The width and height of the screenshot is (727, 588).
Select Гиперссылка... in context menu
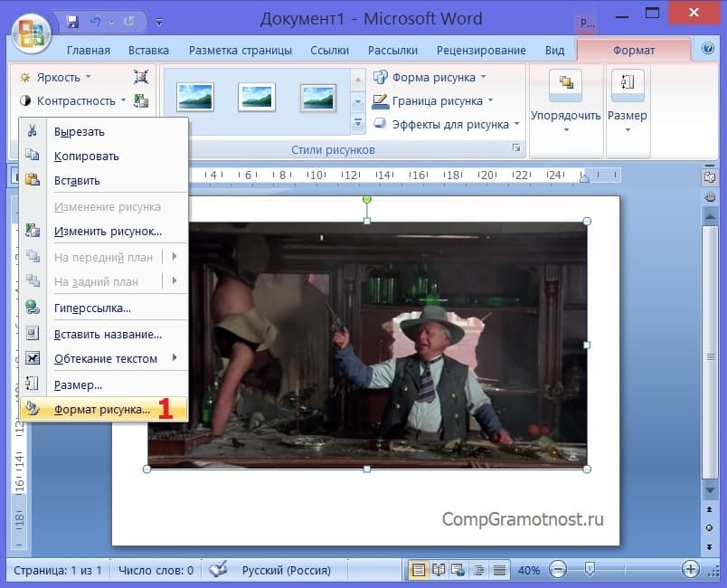tap(103, 308)
